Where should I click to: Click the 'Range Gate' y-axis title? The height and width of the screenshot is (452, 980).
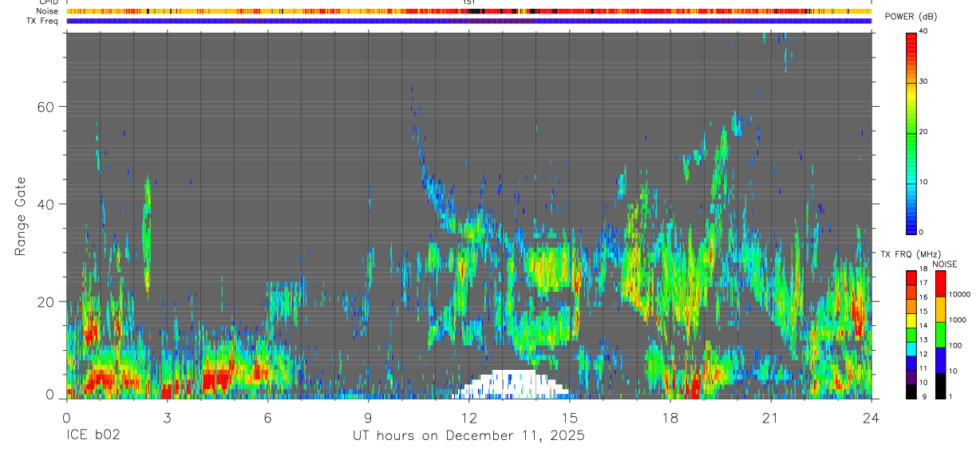[19, 217]
